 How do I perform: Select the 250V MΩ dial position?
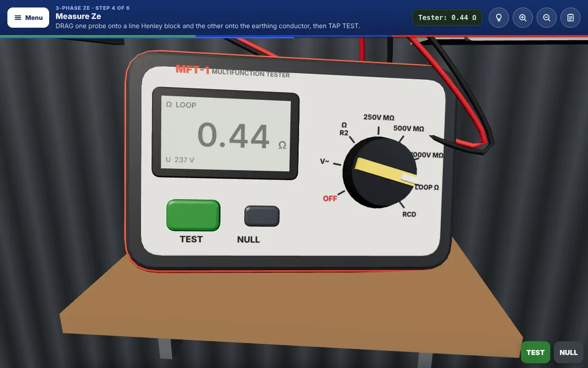[x=379, y=118]
